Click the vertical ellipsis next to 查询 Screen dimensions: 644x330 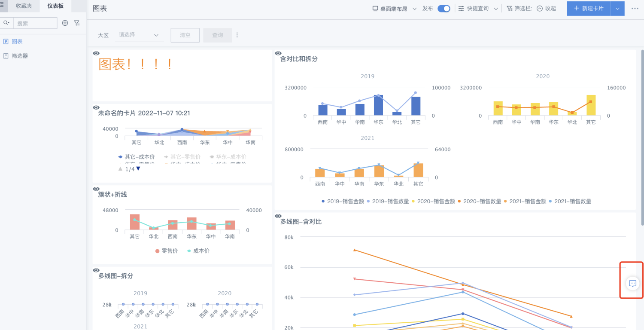pyautogui.click(x=237, y=35)
